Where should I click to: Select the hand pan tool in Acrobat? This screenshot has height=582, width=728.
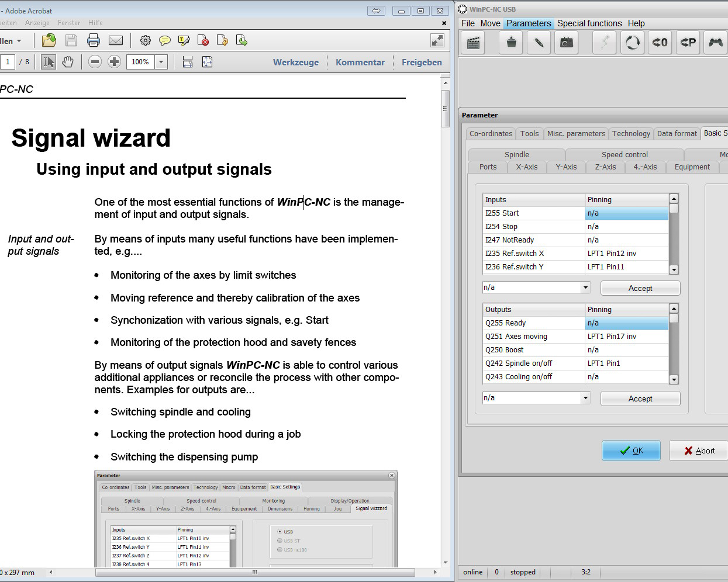coord(68,61)
